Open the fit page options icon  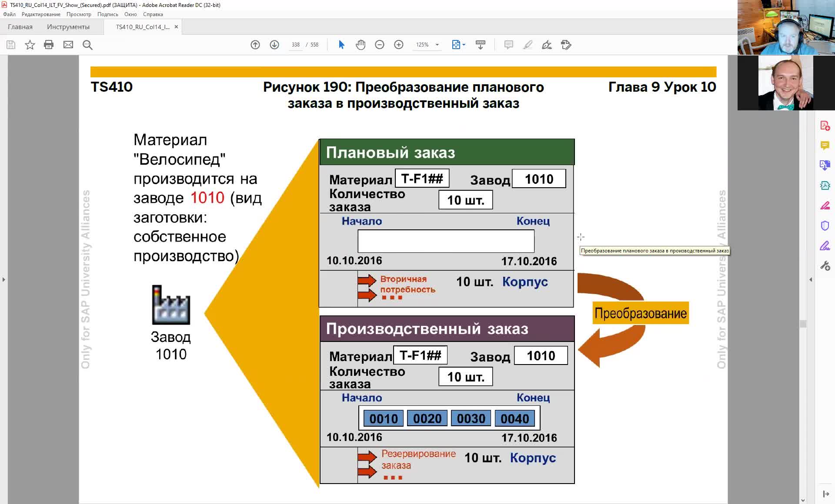(x=458, y=45)
